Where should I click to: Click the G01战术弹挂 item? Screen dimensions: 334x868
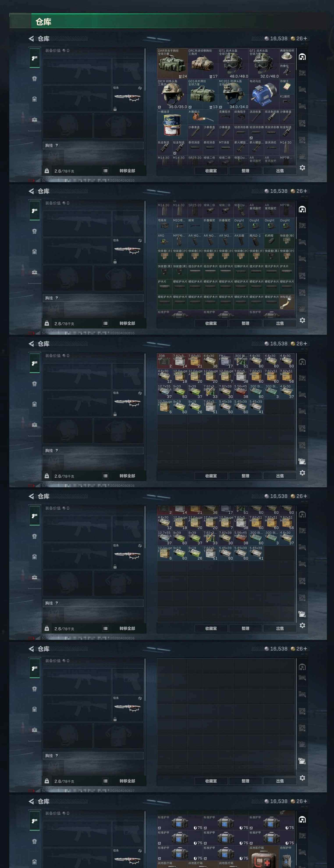tap(203, 94)
